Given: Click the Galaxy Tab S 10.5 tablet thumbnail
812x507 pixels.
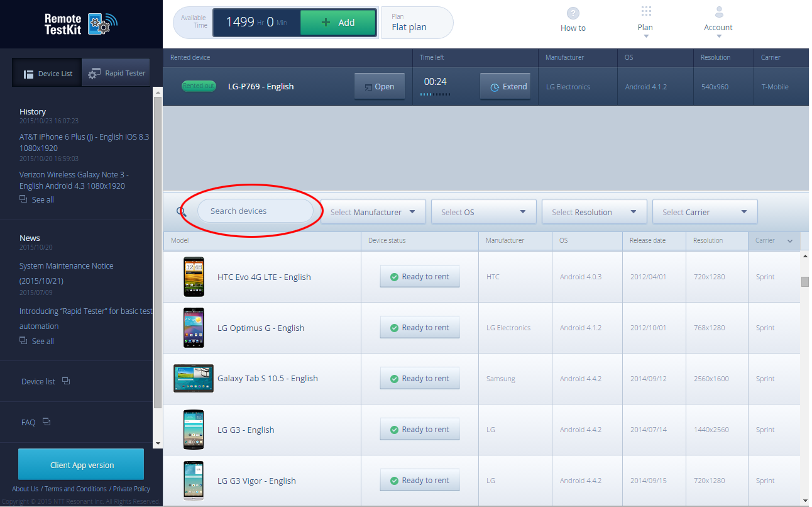Looking at the screenshot, I should (194, 379).
